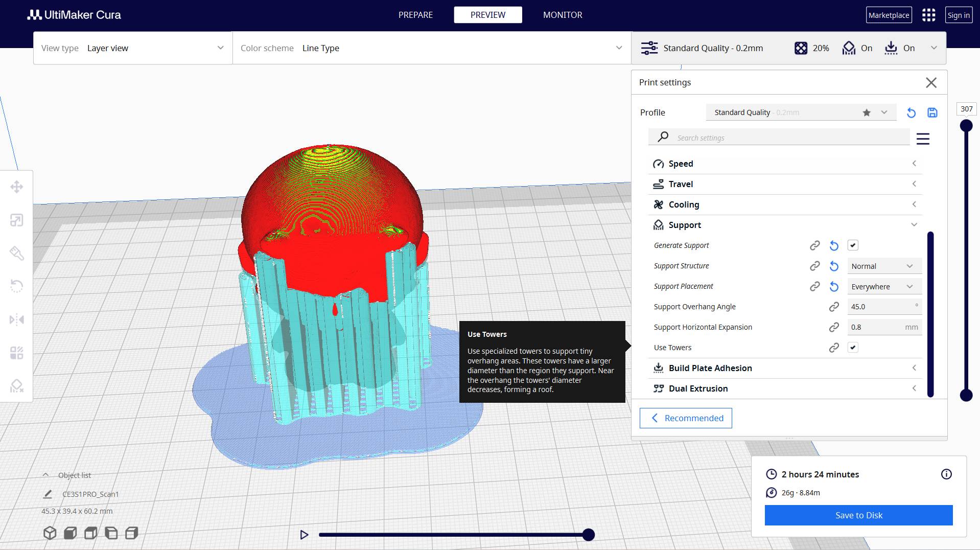980x550 pixels.
Task: Show print time info details
Action: (946, 474)
